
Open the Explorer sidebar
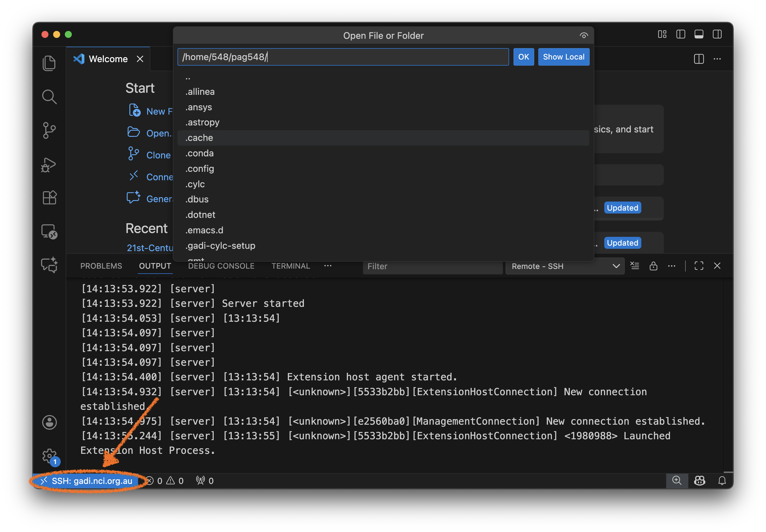49,63
